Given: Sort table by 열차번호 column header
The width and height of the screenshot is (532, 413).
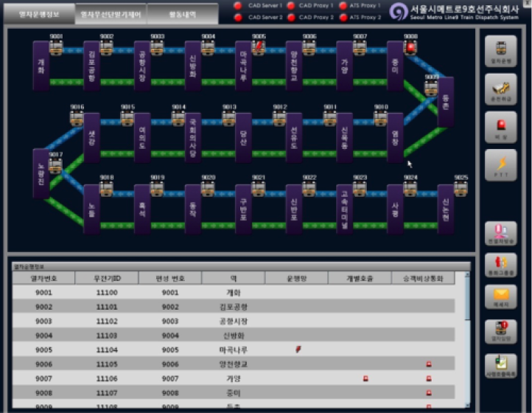Looking at the screenshot, I should pos(43,279).
